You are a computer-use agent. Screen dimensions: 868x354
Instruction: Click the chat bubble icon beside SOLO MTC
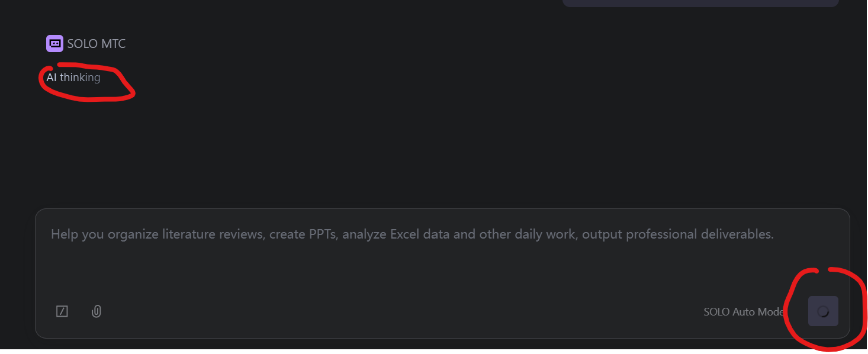[x=54, y=43]
